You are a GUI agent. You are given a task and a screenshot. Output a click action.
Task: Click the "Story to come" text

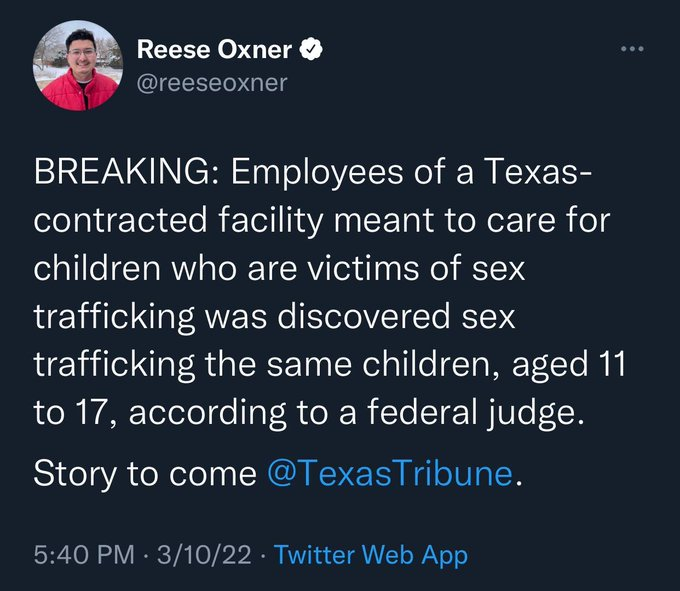144,474
